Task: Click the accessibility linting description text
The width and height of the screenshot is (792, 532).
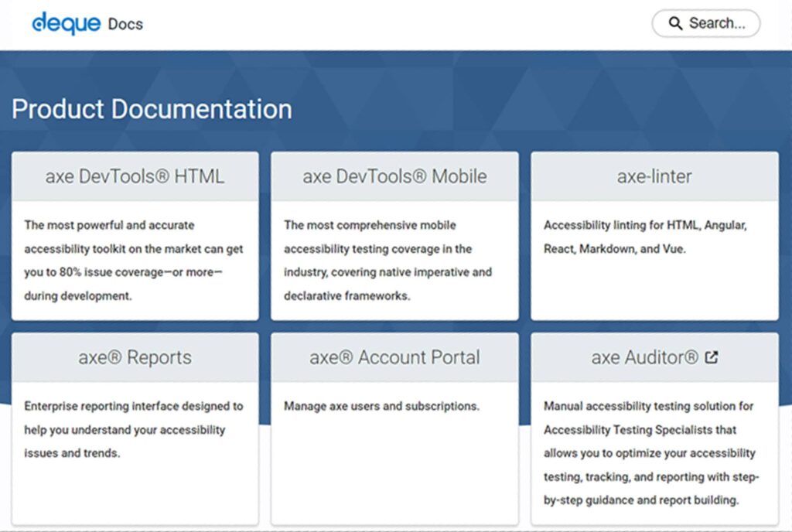Action: [x=646, y=237]
